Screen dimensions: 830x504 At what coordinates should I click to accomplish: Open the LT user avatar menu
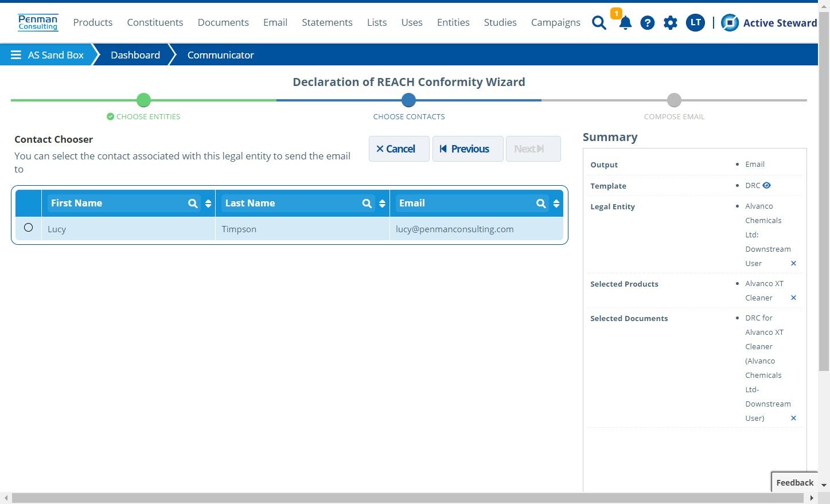pos(695,23)
